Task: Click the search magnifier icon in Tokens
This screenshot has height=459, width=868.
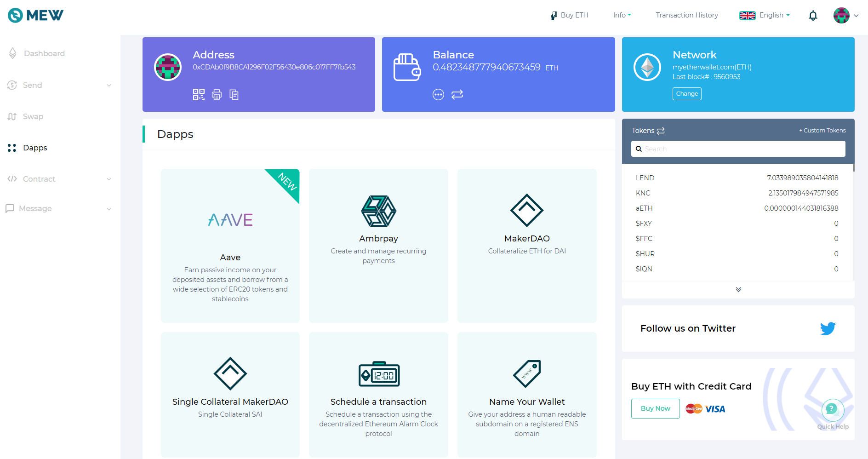Action: tap(639, 149)
